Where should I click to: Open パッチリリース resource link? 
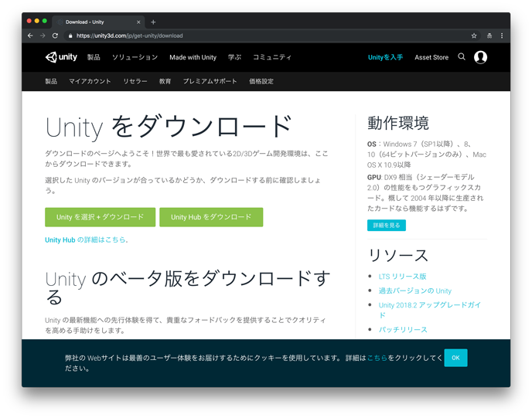coord(403,329)
